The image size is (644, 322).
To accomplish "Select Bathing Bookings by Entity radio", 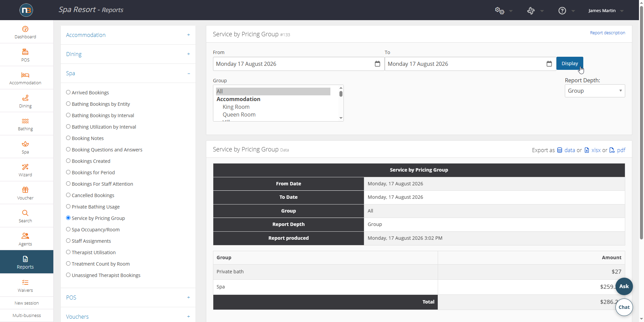I will [x=68, y=104].
